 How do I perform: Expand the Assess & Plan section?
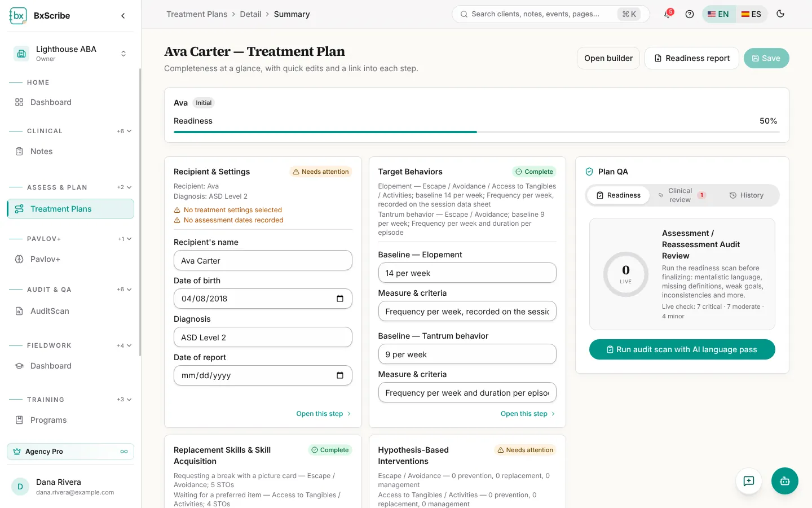125,187
